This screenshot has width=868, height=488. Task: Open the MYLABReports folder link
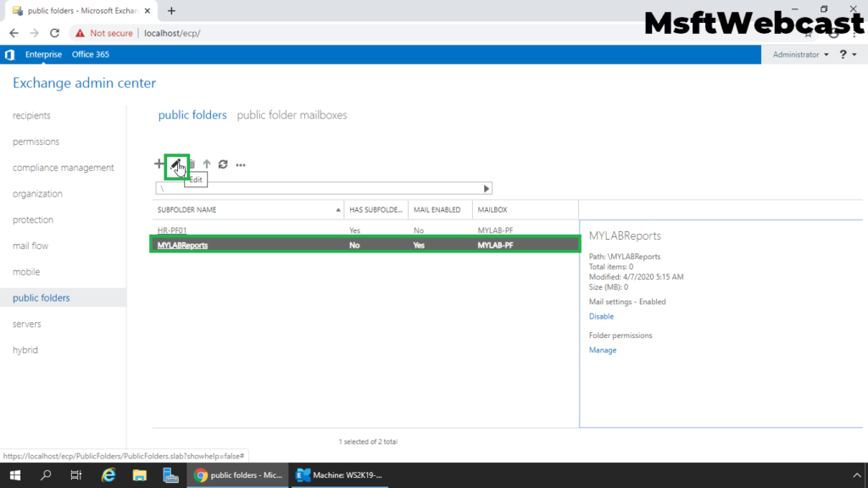pos(182,245)
